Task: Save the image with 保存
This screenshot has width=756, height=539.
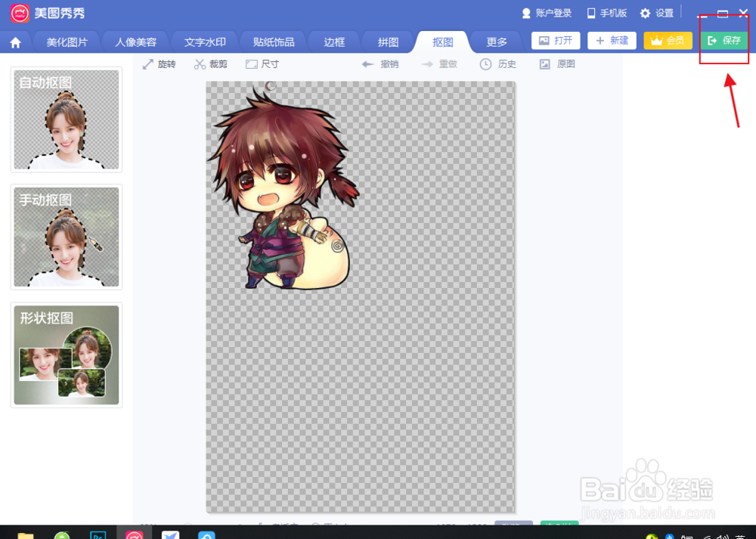Action: click(x=724, y=41)
